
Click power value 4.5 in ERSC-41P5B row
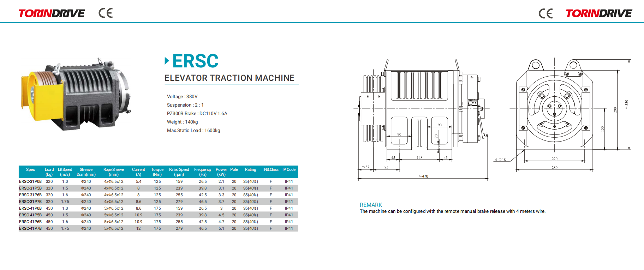[x=221, y=215]
